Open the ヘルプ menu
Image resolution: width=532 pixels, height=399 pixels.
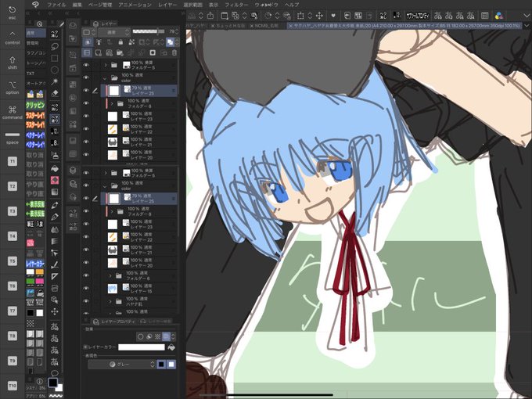(x=292, y=5)
